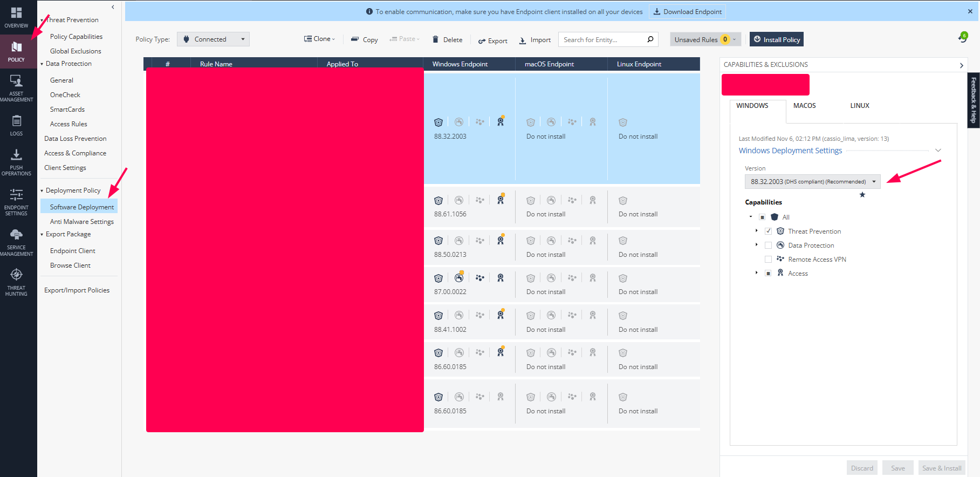Check the Remote Access VPN checkbox
The width and height of the screenshot is (980, 477).
(x=769, y=259)
